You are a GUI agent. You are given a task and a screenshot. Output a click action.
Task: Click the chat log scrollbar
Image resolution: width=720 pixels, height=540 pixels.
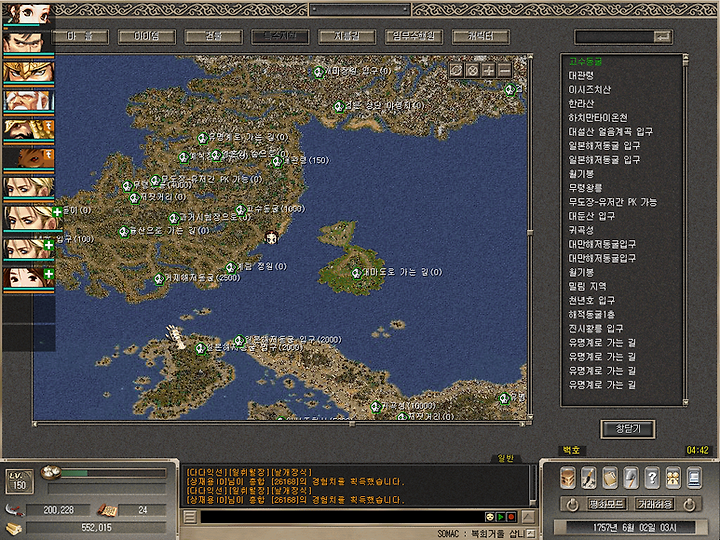pyautogui.click(x=533, y=485)
